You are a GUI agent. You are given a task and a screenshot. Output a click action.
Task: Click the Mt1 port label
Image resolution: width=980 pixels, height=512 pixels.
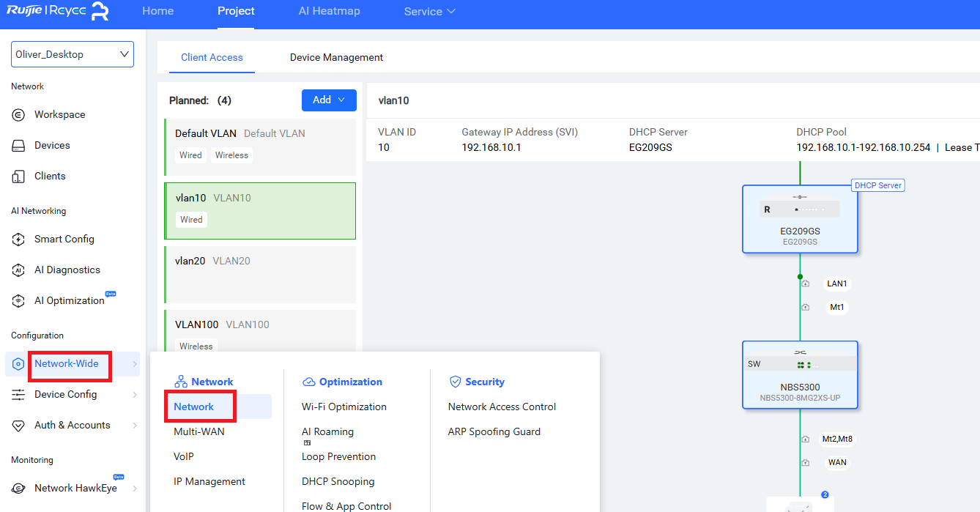tap(836, 308)
